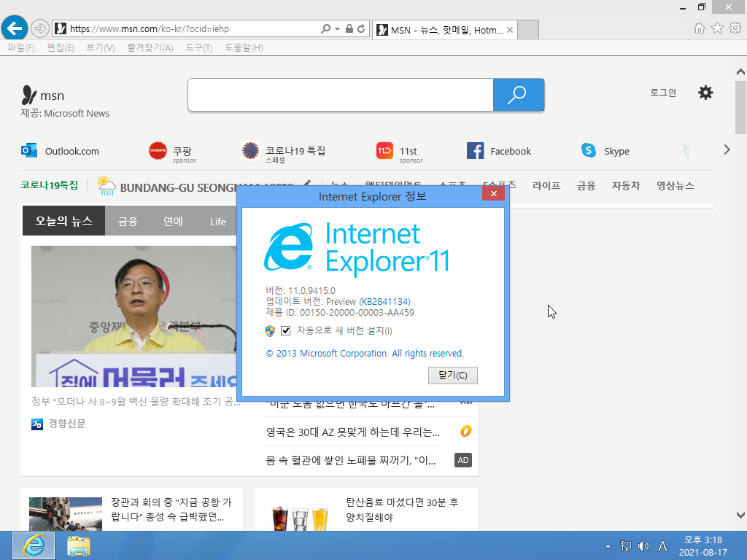
Task: Show hidden tray icons arrow
Action: tap(608, 546)
